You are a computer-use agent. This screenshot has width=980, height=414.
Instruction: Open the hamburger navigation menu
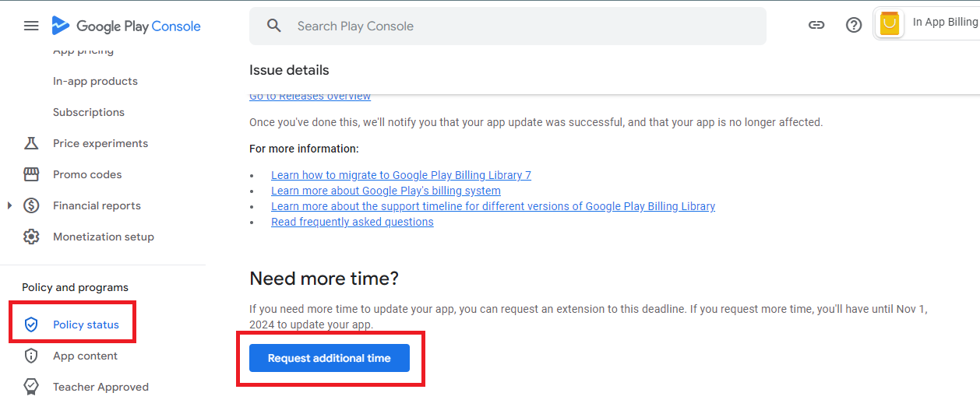point(31,26)
